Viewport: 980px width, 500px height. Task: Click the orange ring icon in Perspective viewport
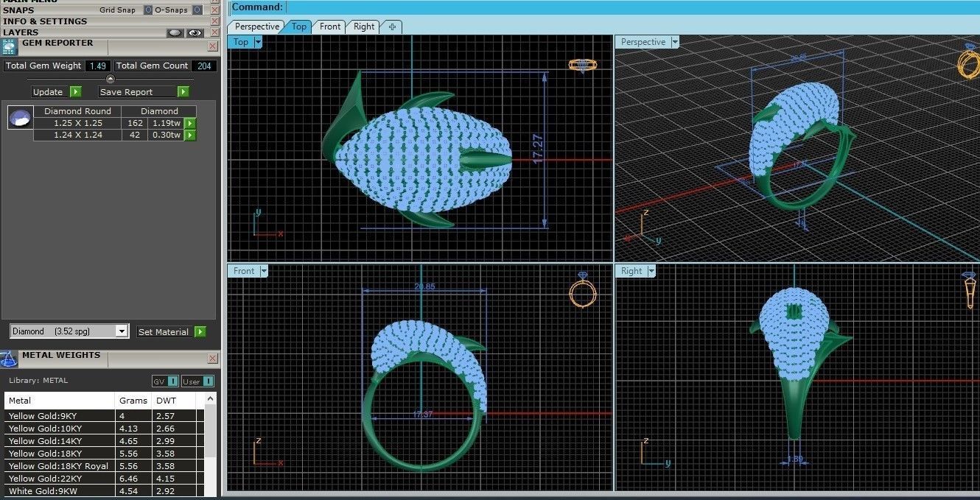click(968, 61)
